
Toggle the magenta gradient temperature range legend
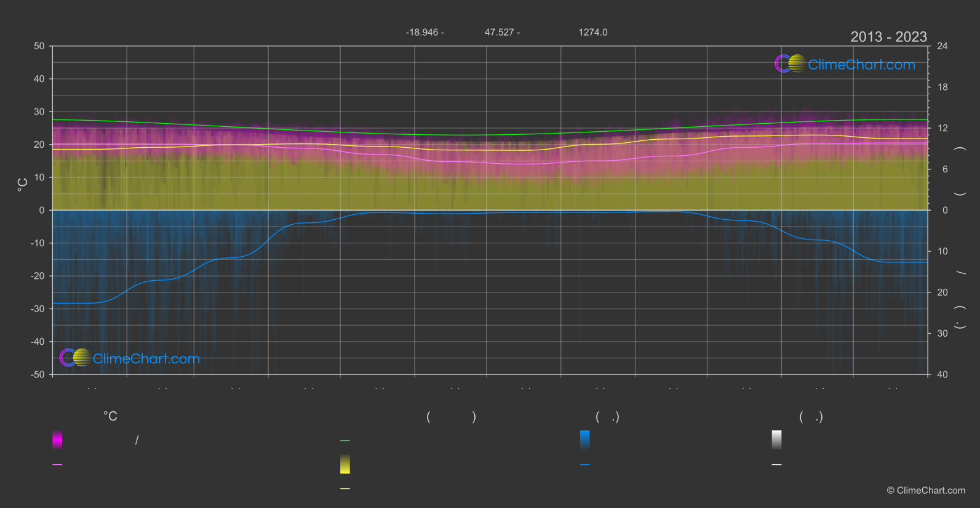point(57,440)
